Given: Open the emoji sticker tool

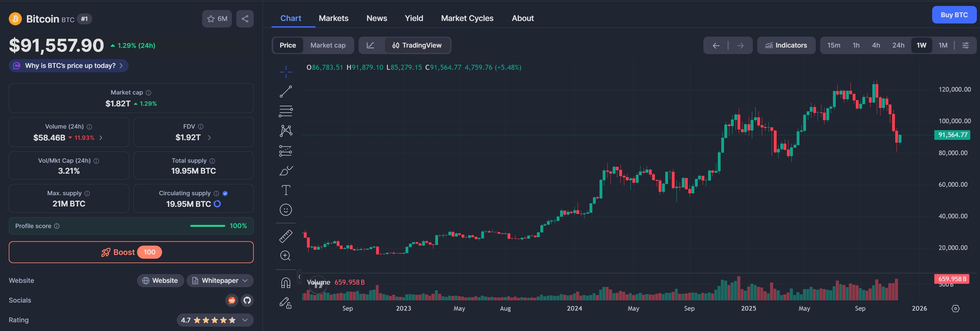Looking at the screenshot, I should 286,210.
